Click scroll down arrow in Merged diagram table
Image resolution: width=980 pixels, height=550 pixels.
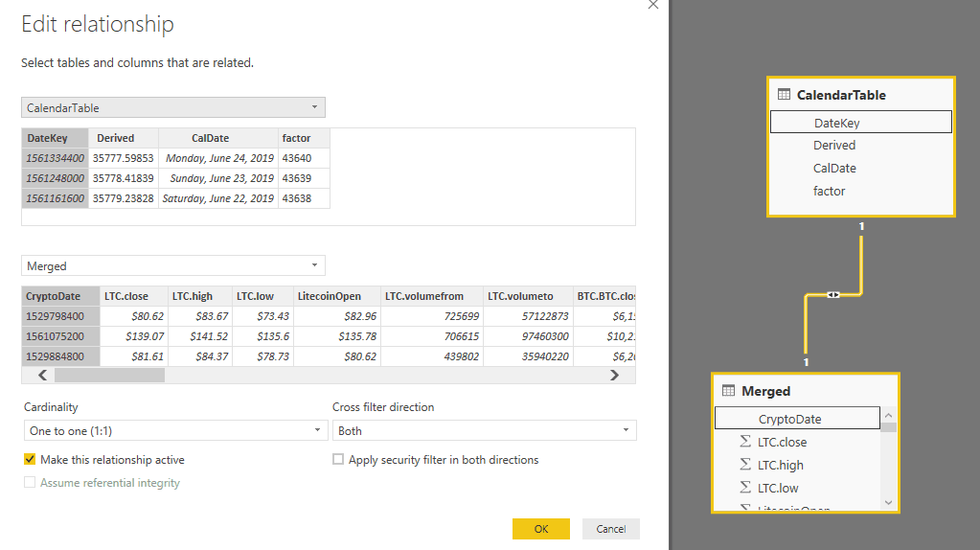[888, 502]
